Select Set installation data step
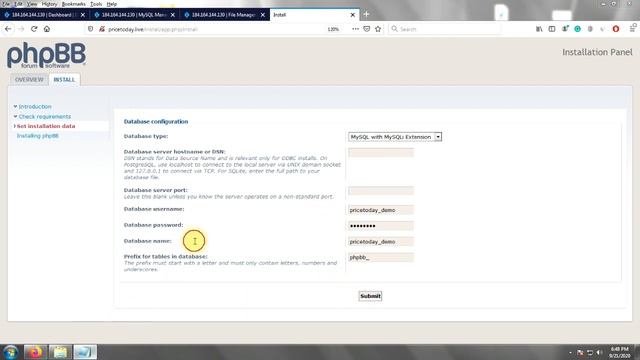This screenshot has width=640, height=360. pyautogui.click(x=46, y=126)
